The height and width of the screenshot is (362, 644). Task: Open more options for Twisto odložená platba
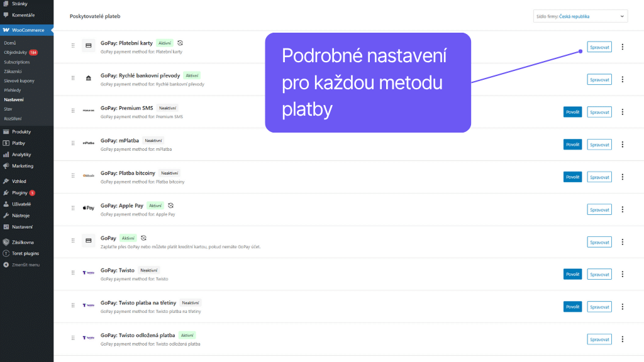623,339
